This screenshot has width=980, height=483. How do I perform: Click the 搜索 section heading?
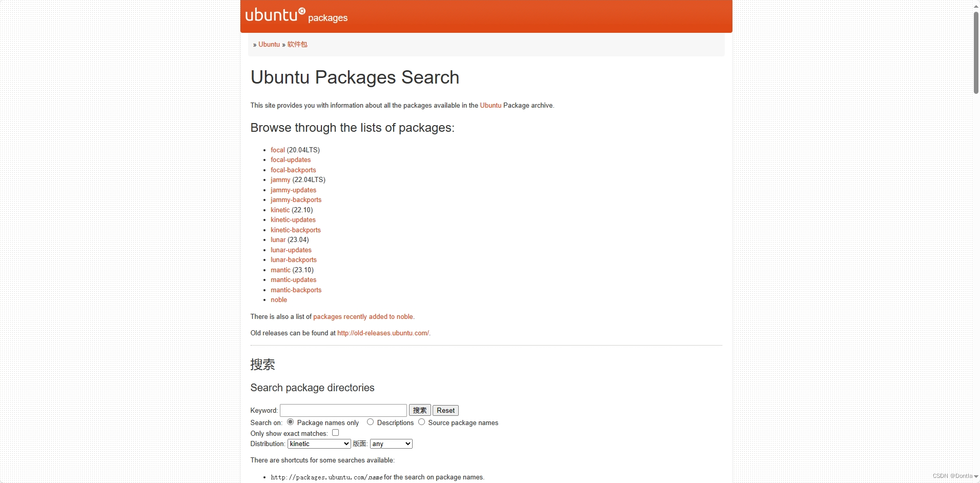click(262, 365)
